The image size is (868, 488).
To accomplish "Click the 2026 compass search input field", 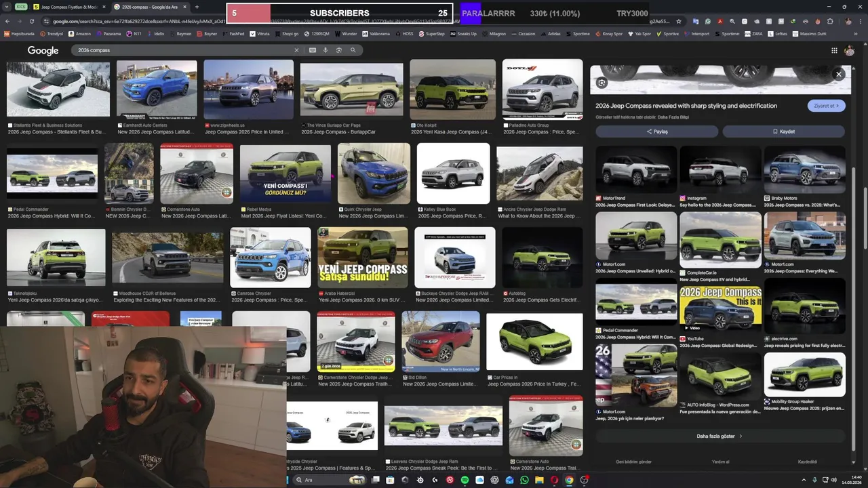I will click(x=183, y=50).
